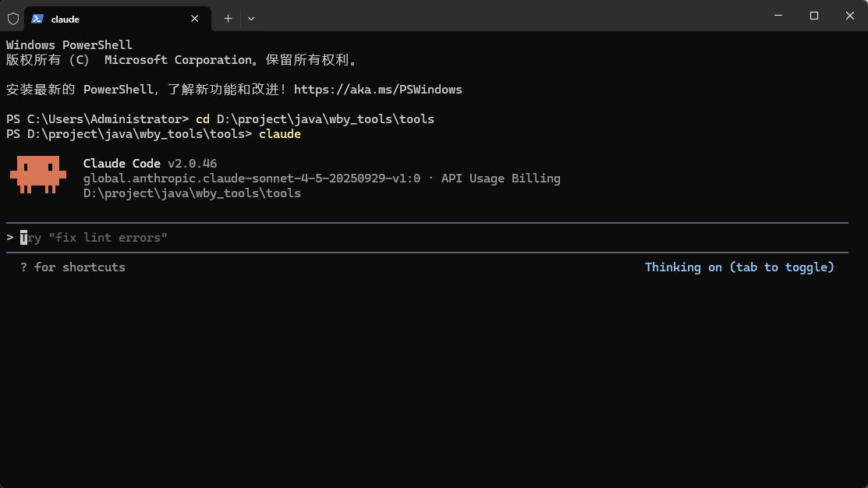This screenshot has width=868, height=488.
Task: Expand the new tab profile dropdown chevron
Action: [251, 18]
